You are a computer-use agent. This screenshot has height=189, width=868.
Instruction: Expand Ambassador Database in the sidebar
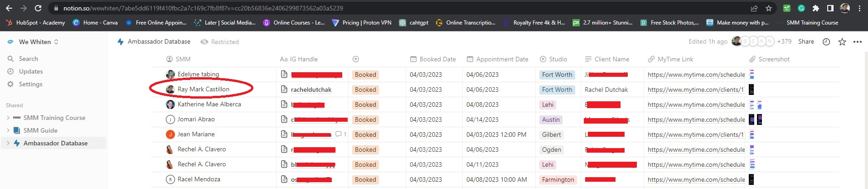[x=8, y=143]
